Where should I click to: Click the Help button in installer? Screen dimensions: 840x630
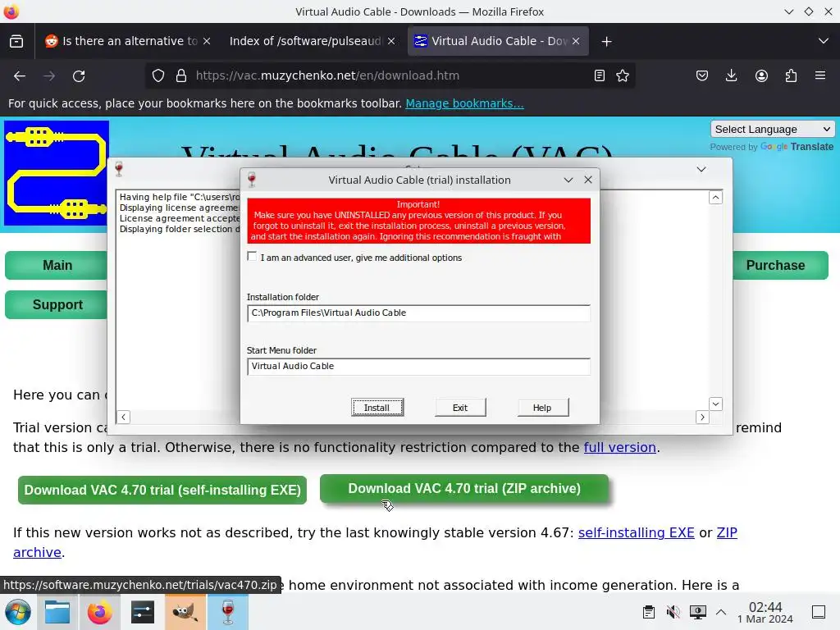[x=543, y=408]
